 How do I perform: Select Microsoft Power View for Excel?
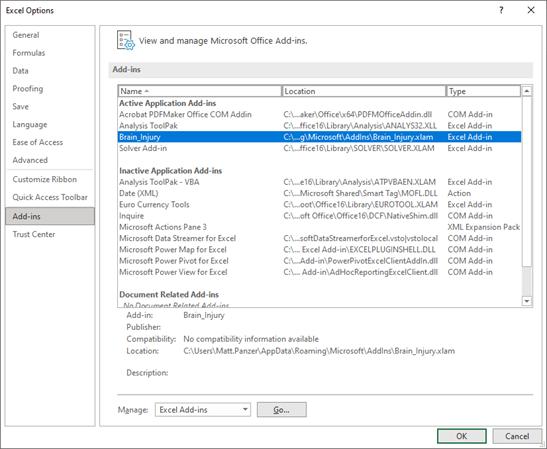click(320, 272)
